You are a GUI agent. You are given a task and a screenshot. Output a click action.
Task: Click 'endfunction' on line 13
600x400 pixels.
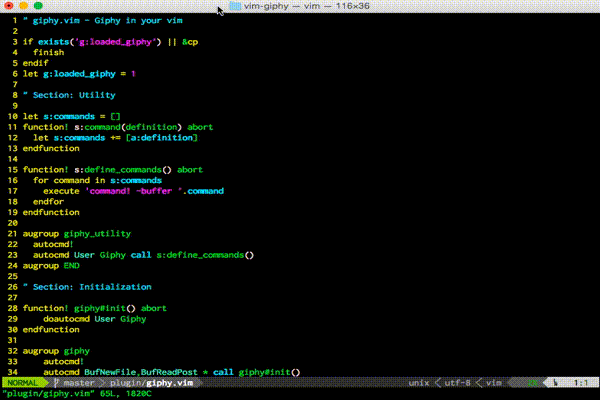[x=51, y=149]
